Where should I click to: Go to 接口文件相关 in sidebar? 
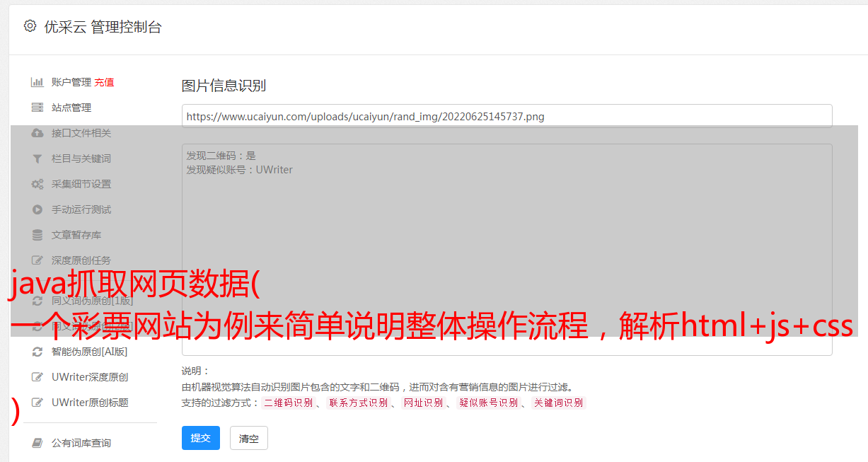click(x=81, y=133)
